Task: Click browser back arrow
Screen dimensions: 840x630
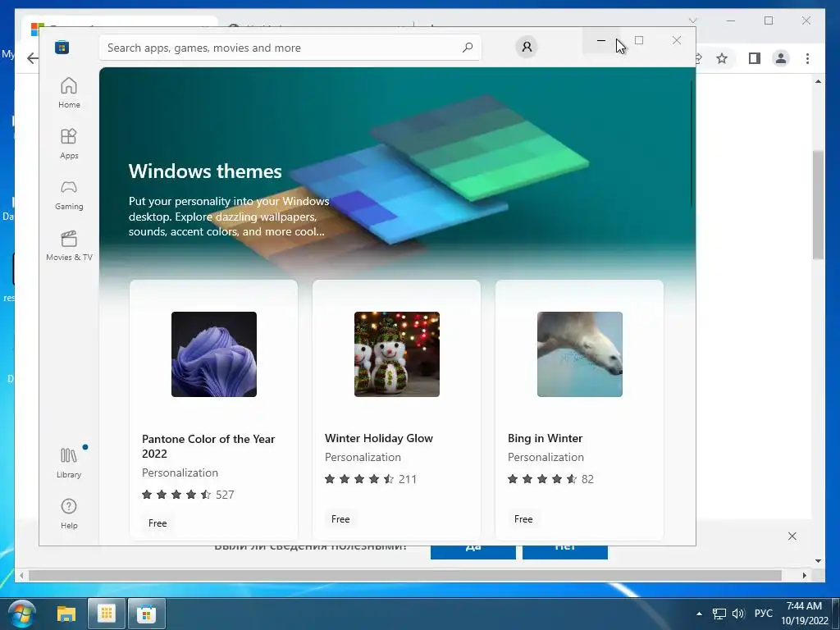Action: (32, 58)
